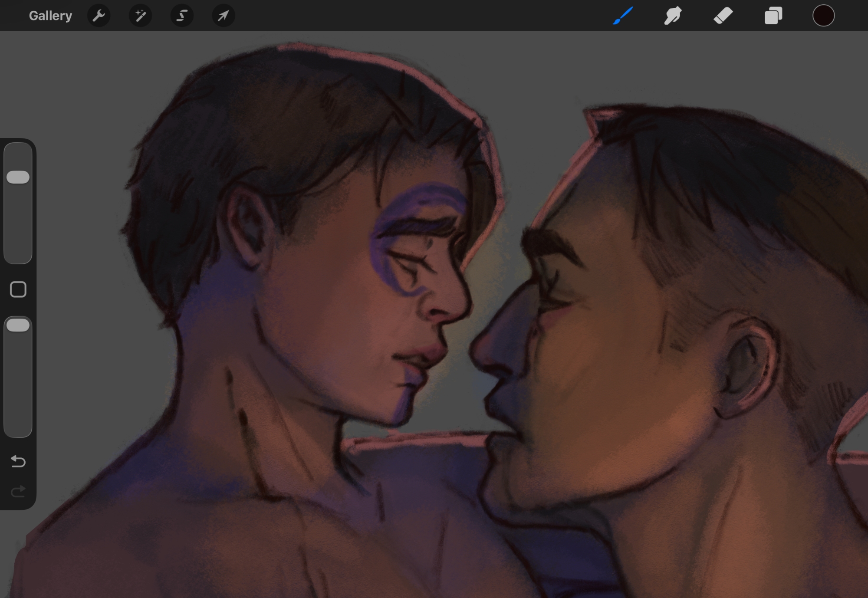Click the brush opacity slider handle
Image resolution: width=868 pixels, height=598 pixels.
tap(18, 325)
